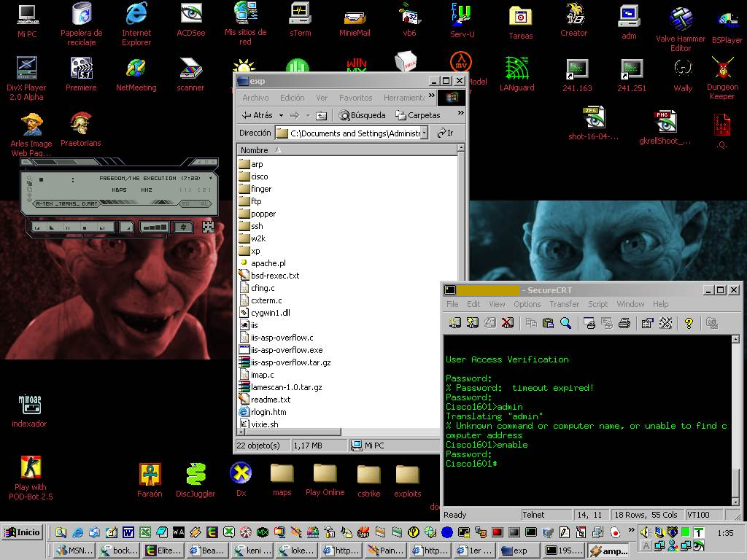Click the Winamp volume bars button
The image size is (747, 560).
154,227
